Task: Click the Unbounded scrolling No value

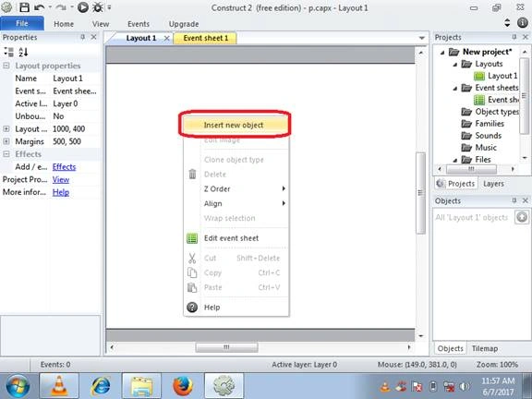Action: [x=76, y=116]
